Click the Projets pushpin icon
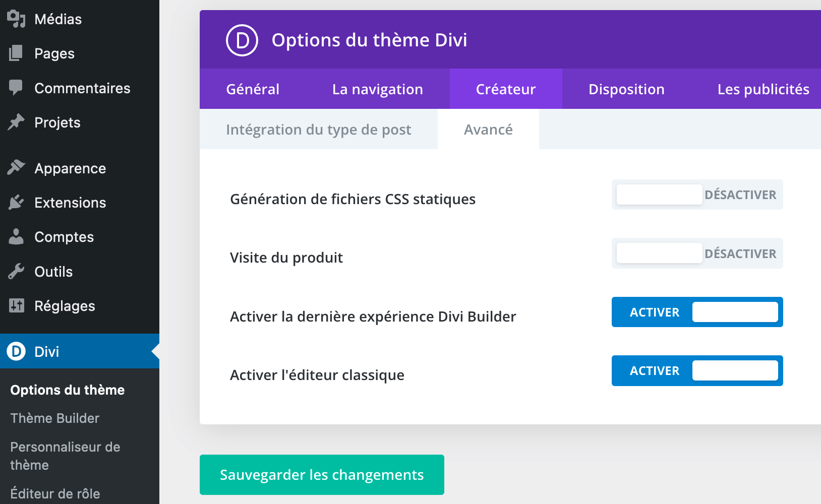The width and height of the screenshot is (821, 504). point(16,122)
